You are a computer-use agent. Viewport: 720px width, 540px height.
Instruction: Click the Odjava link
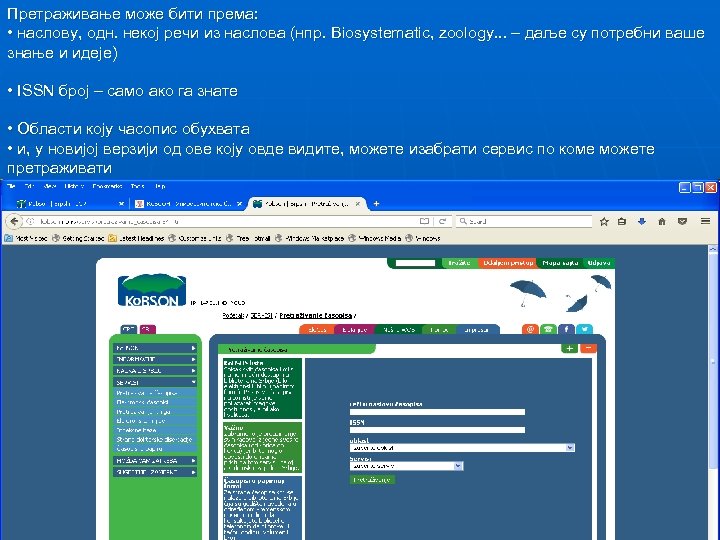pos(599,263)
